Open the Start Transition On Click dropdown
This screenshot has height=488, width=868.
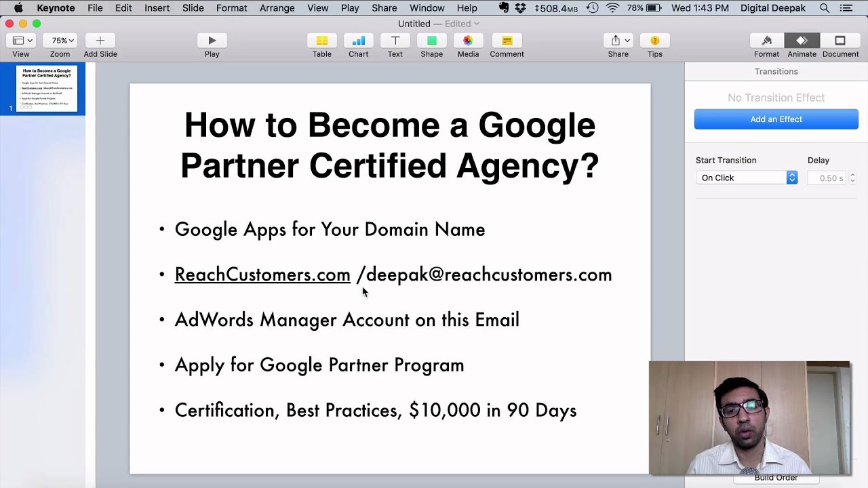pos(747,178)
